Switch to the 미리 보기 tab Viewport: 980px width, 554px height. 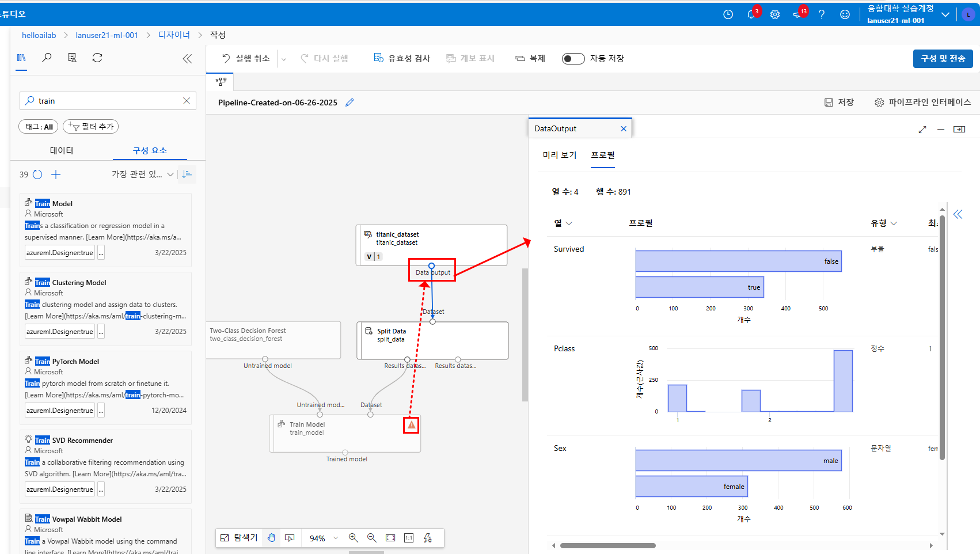coord(559,155)
